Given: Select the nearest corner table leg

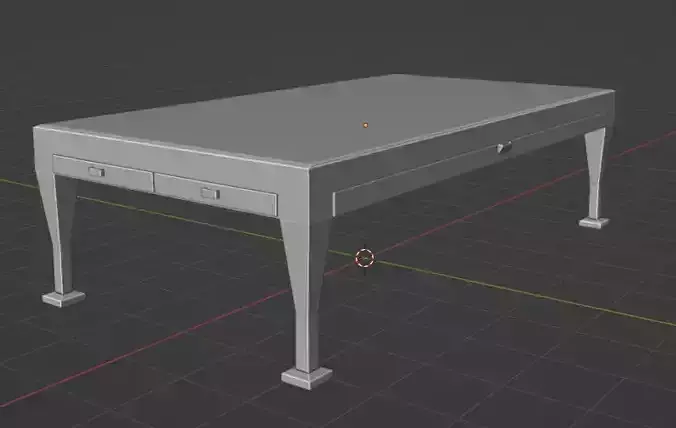Looking at the screenshot, I should pyautogui.click(x=307, y=293).
